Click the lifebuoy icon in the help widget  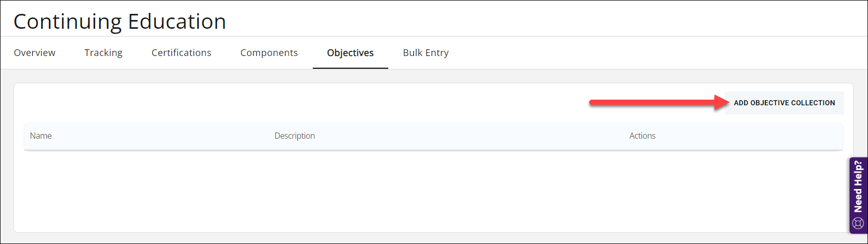tap(858, 223)
